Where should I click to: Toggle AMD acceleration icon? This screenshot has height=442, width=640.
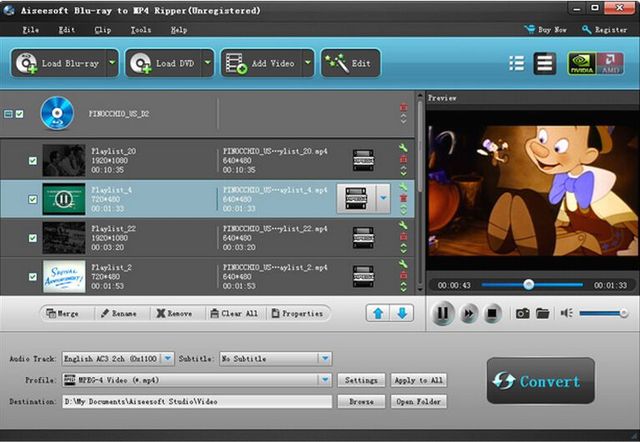(610, 64)
